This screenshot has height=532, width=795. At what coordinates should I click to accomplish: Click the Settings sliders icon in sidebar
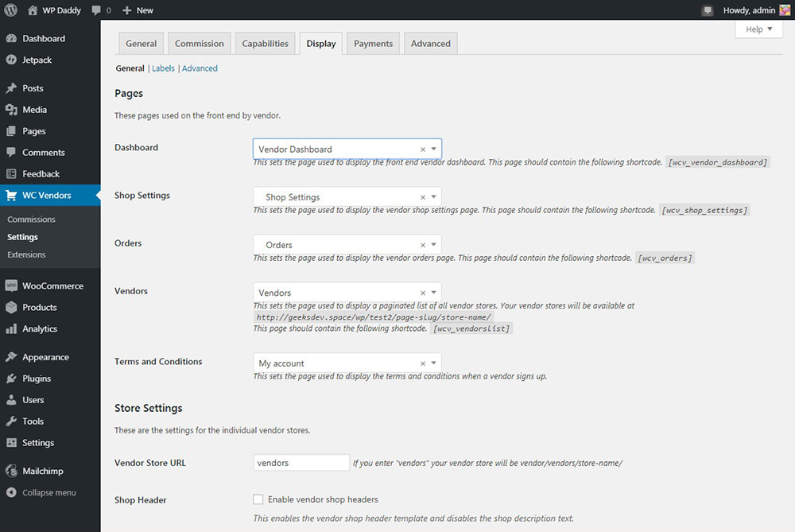[x=11, y=443]
